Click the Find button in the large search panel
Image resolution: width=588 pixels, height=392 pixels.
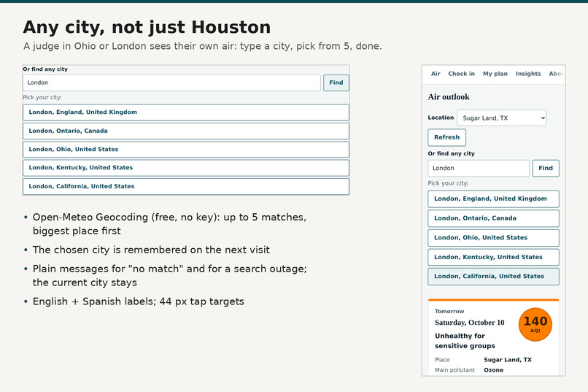(336, 82)
